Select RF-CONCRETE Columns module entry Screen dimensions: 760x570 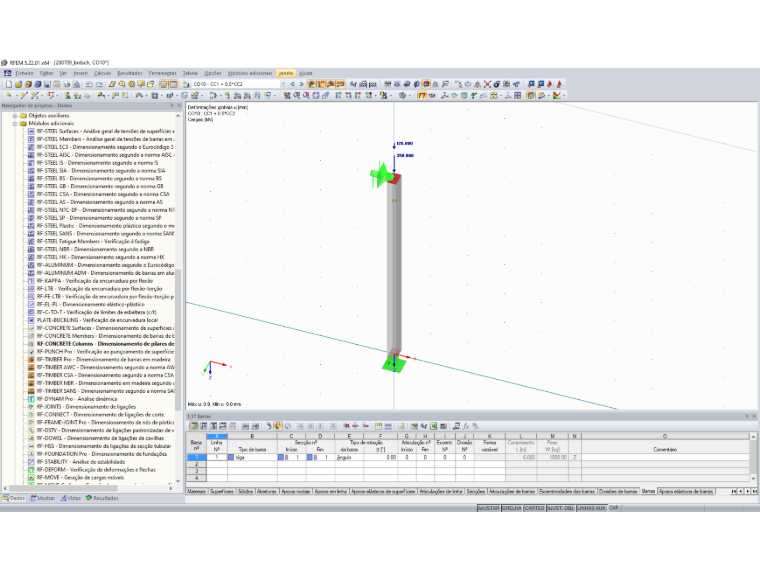pos(105,344)
